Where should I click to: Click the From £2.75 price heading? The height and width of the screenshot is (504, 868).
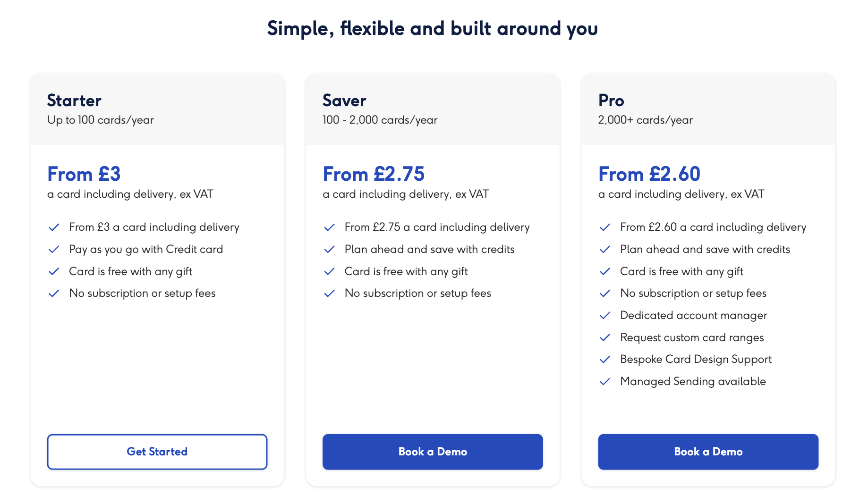point(374,174)
